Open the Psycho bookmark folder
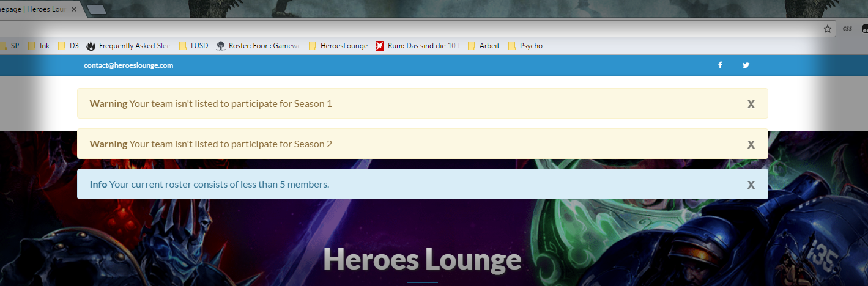Image resolution: width=868 pixels, height=286 pixels. coord(525,46)
